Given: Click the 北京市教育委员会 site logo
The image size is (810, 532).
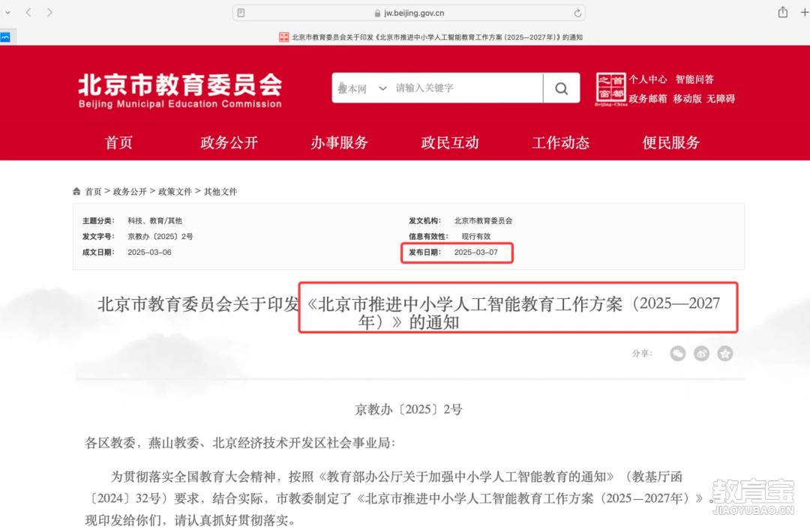Looking at the screenshot, I should click(x=180, y=91).
